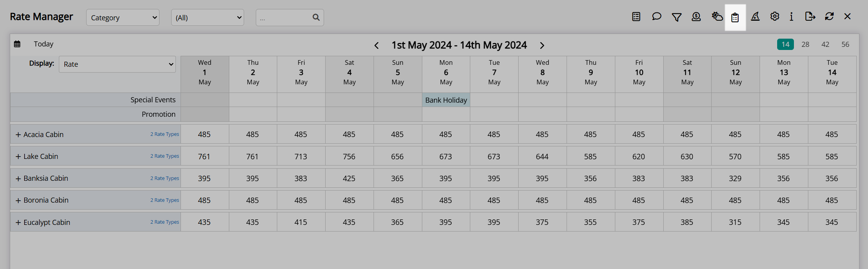Go to next date range arrow
The height and width of the screenshot is (269, 868).
click(x=542, y=45)
